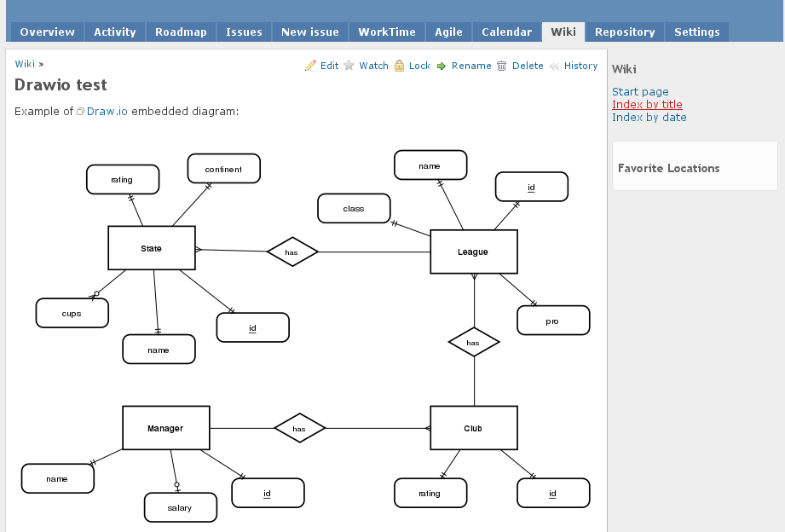Click the has diamond between Manager and Club
Screen dimensions: 785x532
(x=300, y=428)
